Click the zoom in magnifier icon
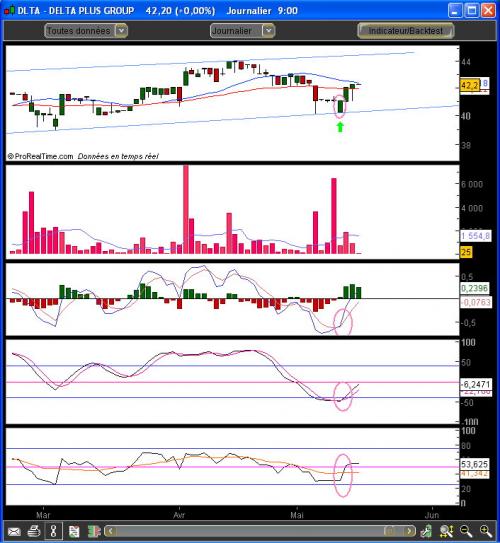500x543 pixels. pos(485,531)
